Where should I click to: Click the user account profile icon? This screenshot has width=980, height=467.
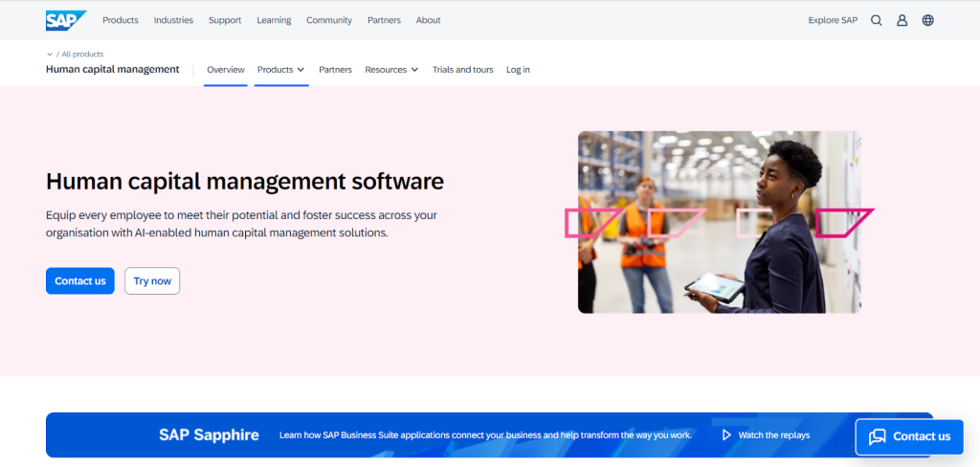coord(902,20)
